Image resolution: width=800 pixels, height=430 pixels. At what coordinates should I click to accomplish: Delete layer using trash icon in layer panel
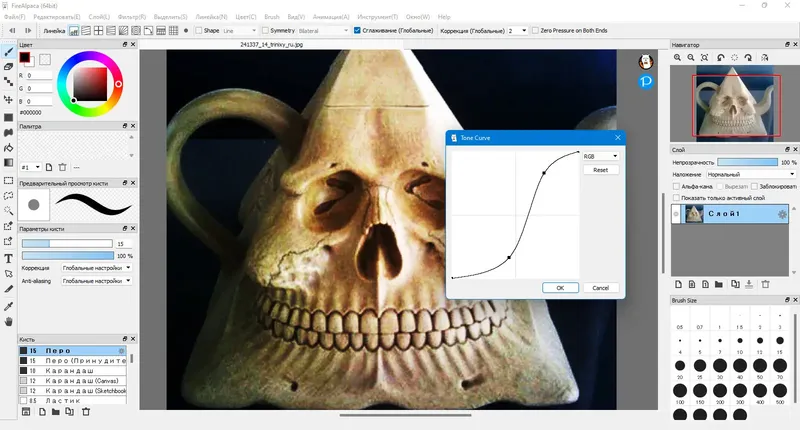coord(765,284)
